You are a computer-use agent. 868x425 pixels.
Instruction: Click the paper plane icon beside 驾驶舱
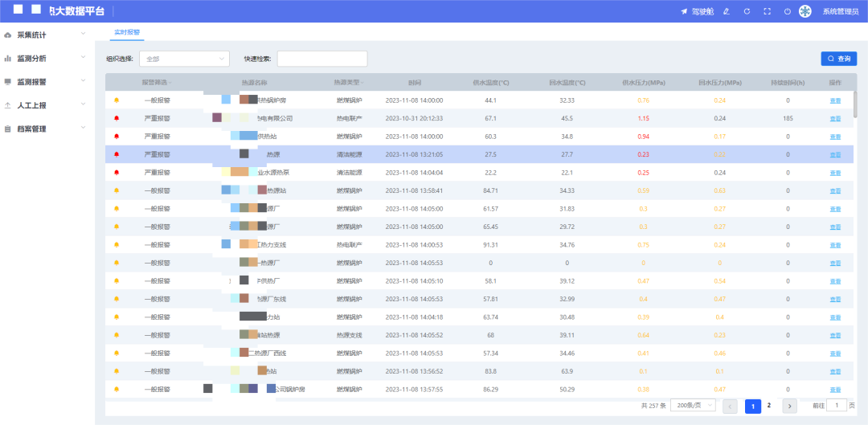coord(684,11)
